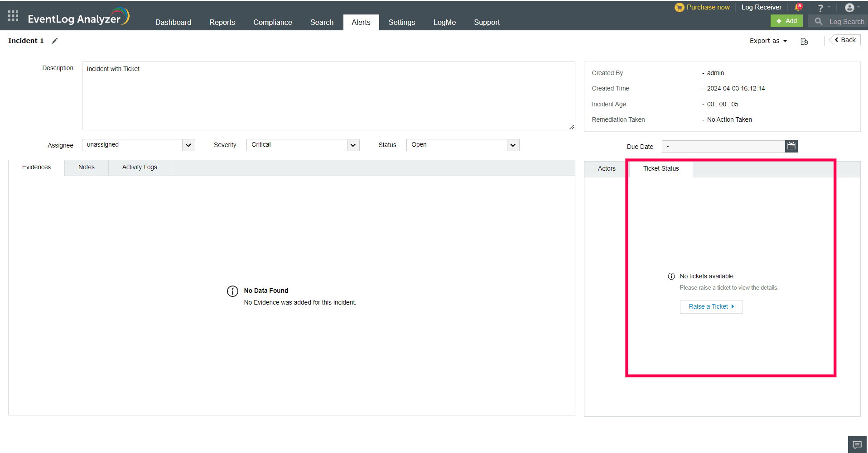Click the green Add button
This screenshot has width=868, height=453.
pos(786,21)
